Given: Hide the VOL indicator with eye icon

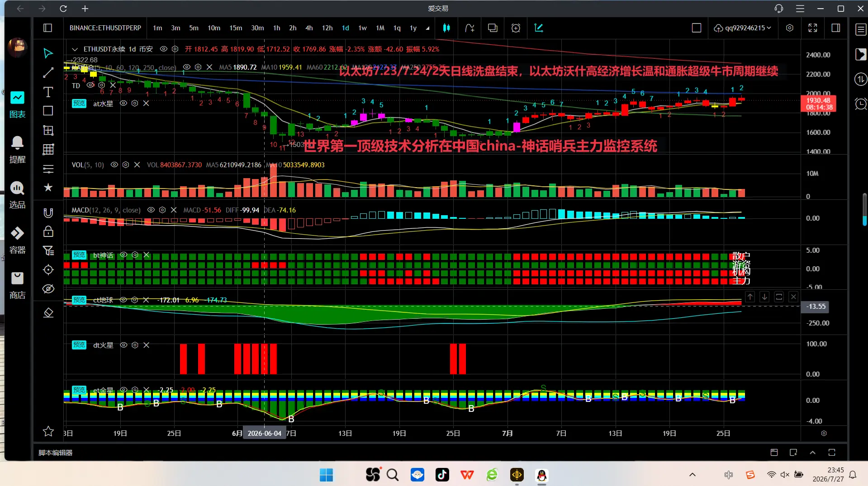Looking at the screenshot, I should tap(114, 165).
